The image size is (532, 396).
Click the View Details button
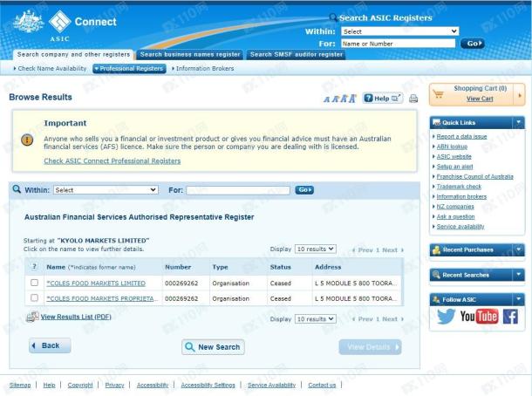click(370, 347)
